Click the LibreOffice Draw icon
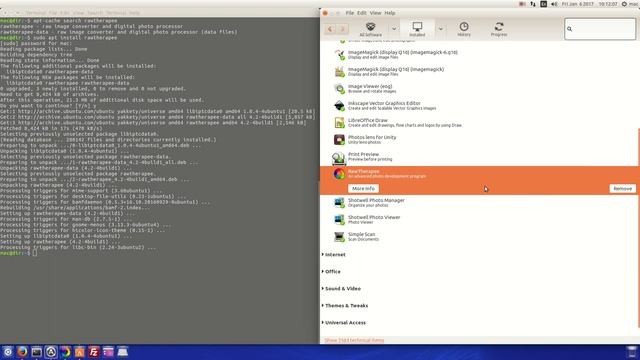The width and height of the screenshot is (640, 360). (x=339, y=123)
